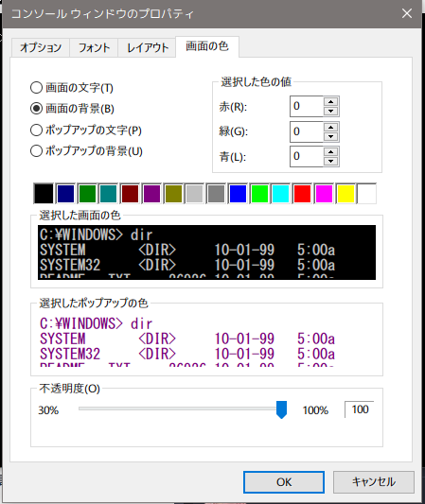Click the opacity slider thumb
This screenshot has width=425, height=504.
point(281,409)
